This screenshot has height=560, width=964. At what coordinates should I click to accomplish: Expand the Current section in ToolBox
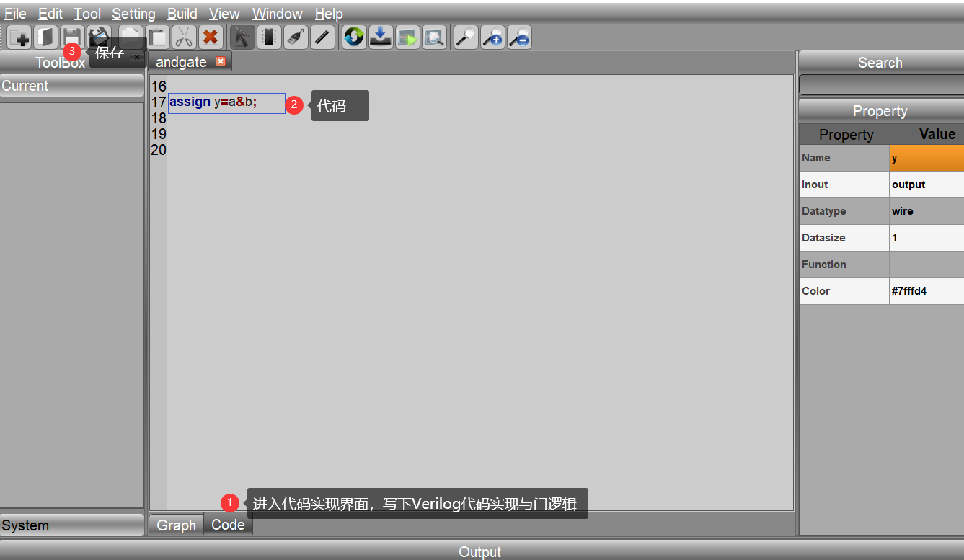pyautogui.click(x=72, y=86)
